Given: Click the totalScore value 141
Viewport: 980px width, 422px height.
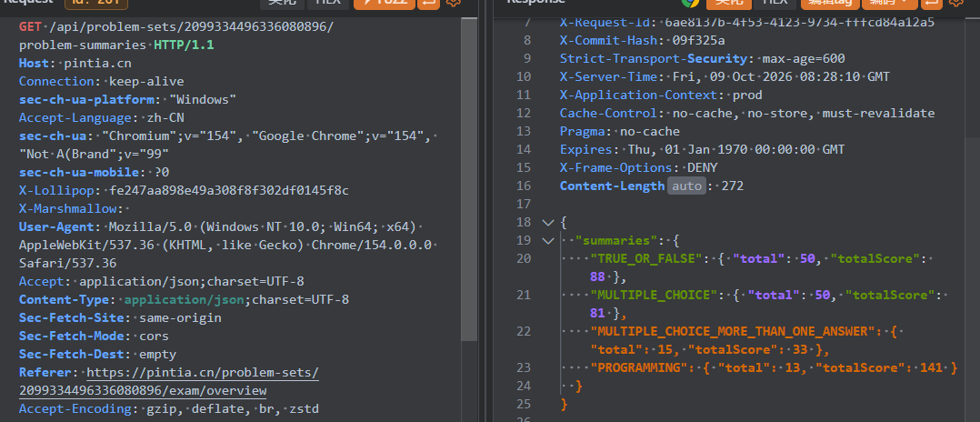Looking at the screenshot, I should [931, 367].
